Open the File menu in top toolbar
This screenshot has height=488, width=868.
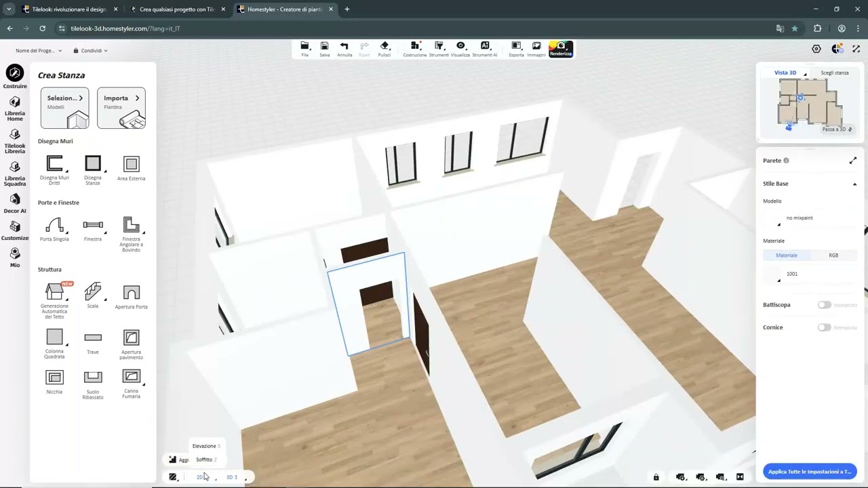click(304, 49)
